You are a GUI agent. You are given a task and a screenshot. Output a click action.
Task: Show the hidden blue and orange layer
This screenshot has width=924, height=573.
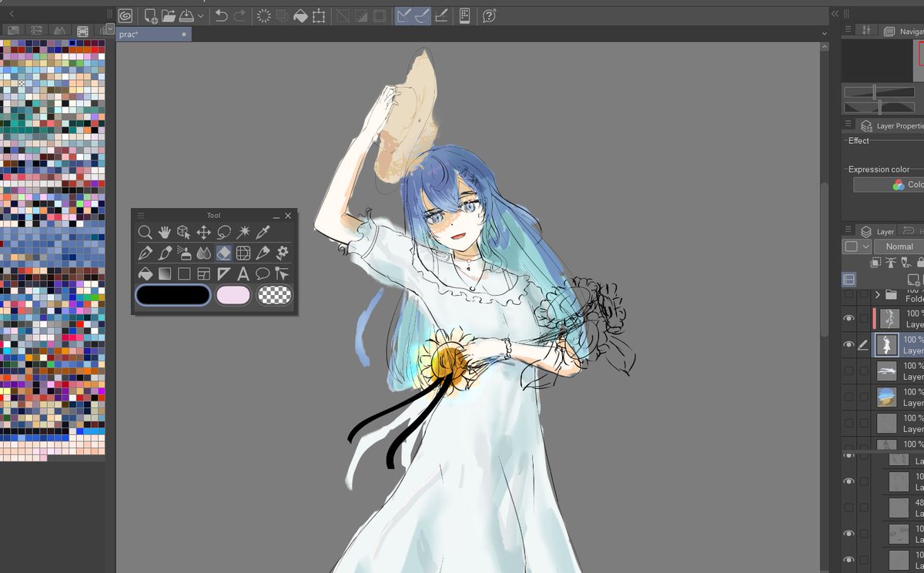849,397
